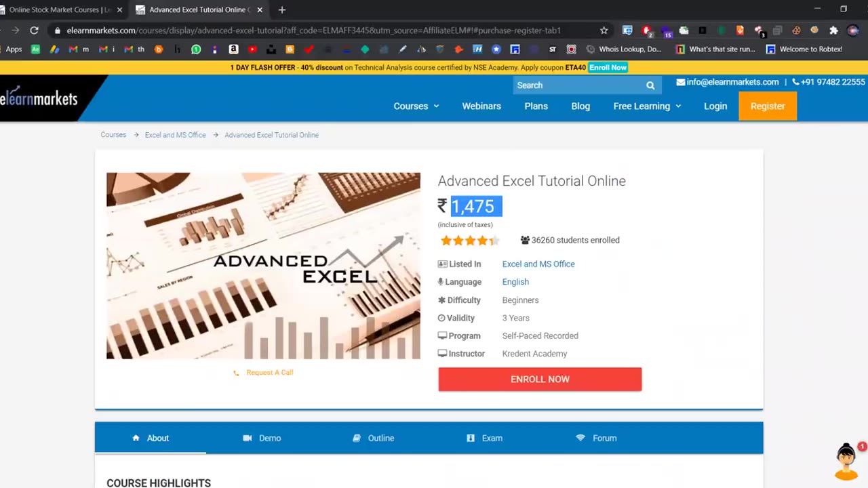The height and width of the screenshot is (488, 868).
Task: Switch to the Demo tab
Action: (x=262, y=438)
